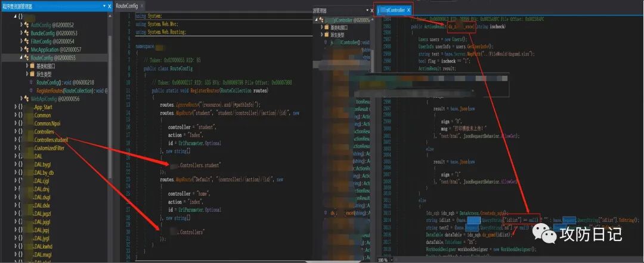
Task: Expand 基类和接口 folder under RouteConfig
Action: (27, 66)
